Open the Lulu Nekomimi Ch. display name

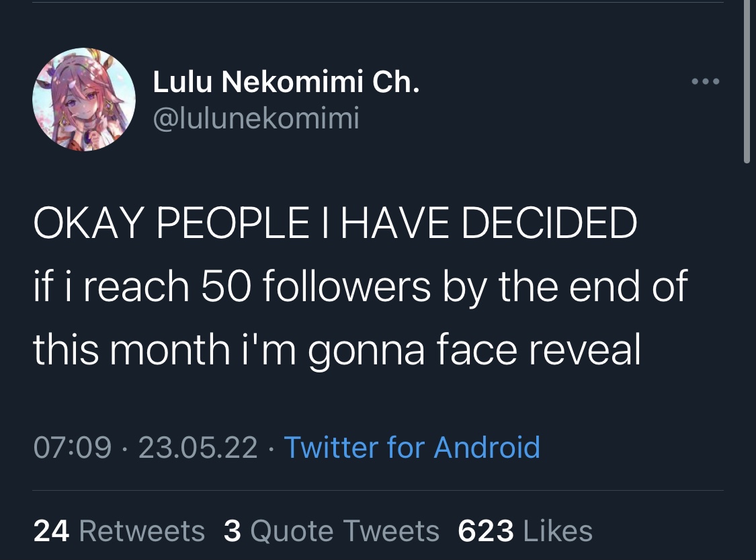(x=286, y=82)
